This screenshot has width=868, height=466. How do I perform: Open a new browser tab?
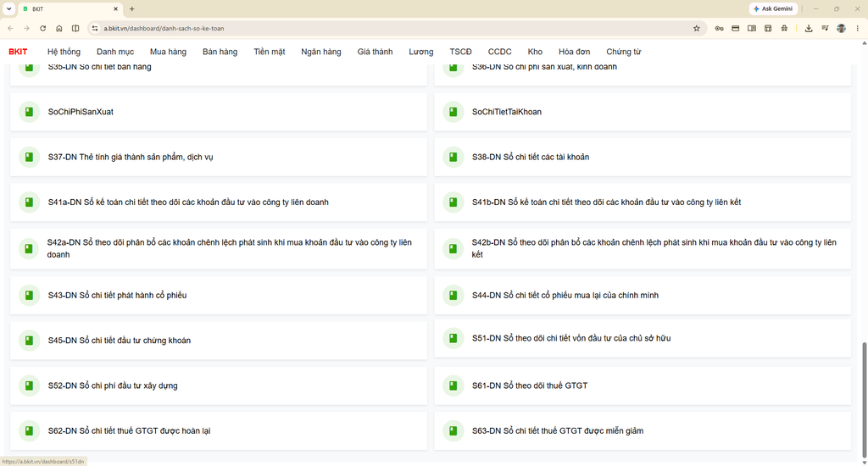[x=131, y=8]
